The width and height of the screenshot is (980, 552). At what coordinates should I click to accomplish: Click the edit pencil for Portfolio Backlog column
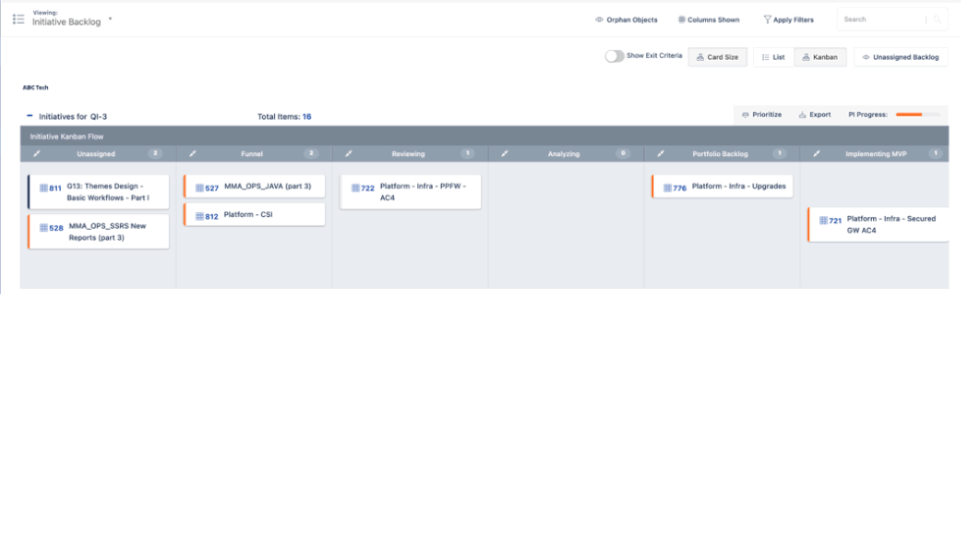coord(661,154)
